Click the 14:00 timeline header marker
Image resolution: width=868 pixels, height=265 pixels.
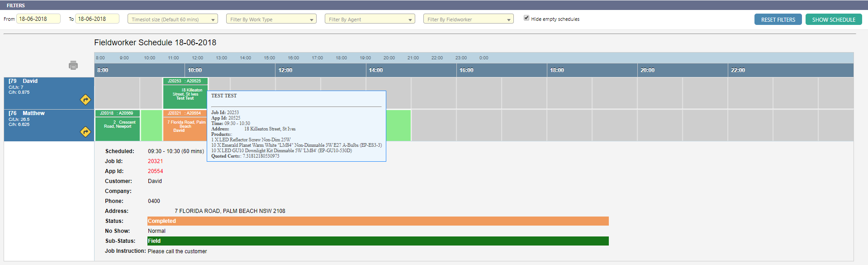coord(375,70)
